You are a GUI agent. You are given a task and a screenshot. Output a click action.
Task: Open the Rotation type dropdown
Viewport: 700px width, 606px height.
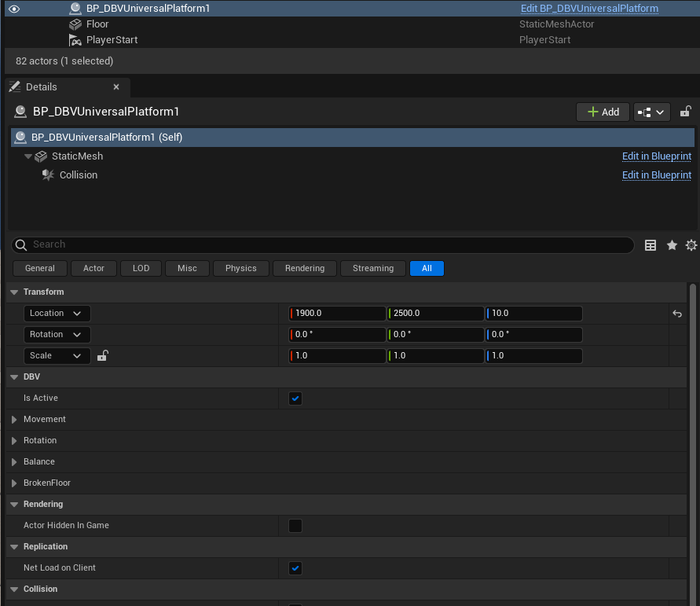coord(57,335)
